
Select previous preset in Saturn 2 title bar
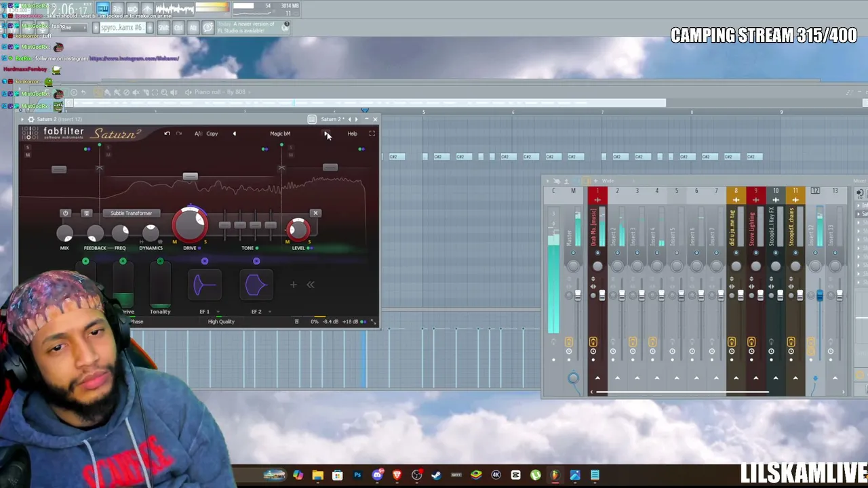349,119
